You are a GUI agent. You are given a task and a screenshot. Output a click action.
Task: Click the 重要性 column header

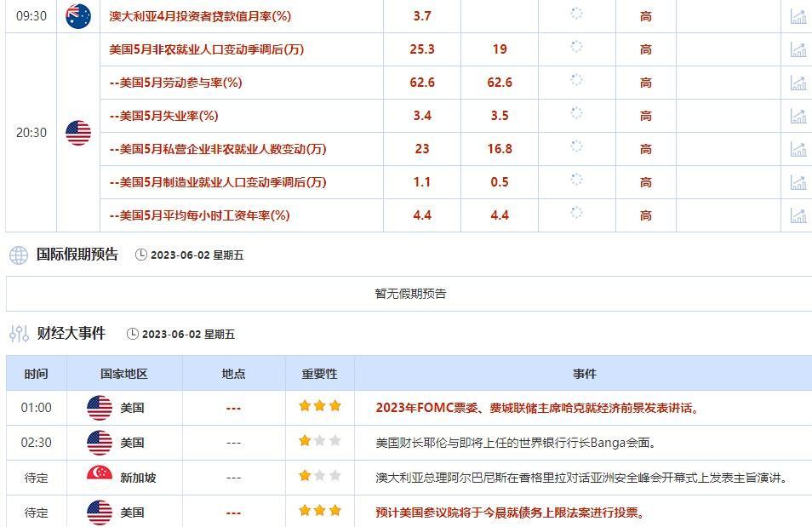318,374
